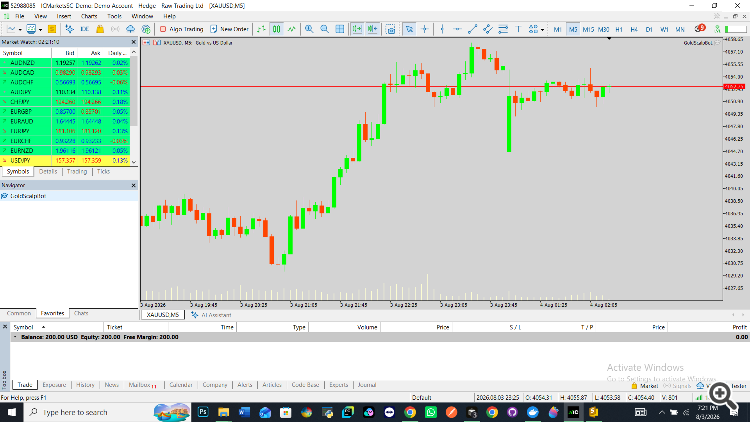
Task: Click the New Order button
Action: pyautogui.click(x=230, y=29)
